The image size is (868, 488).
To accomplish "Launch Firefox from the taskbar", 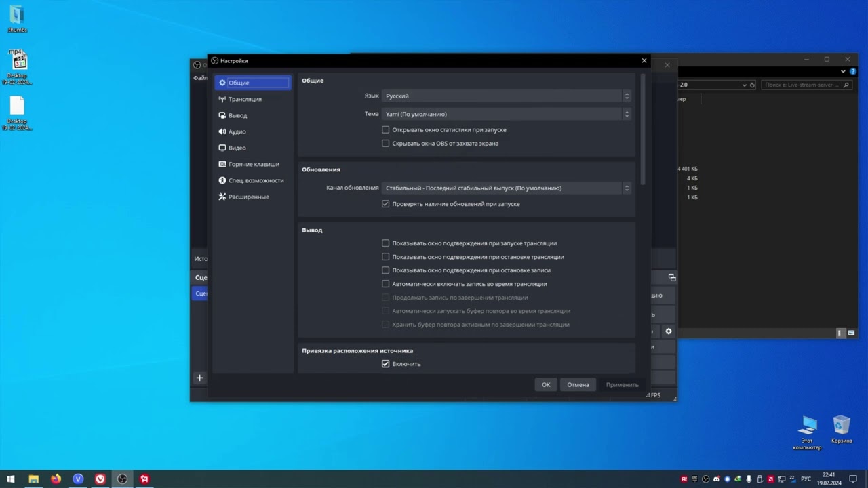I will coord(56,479).
